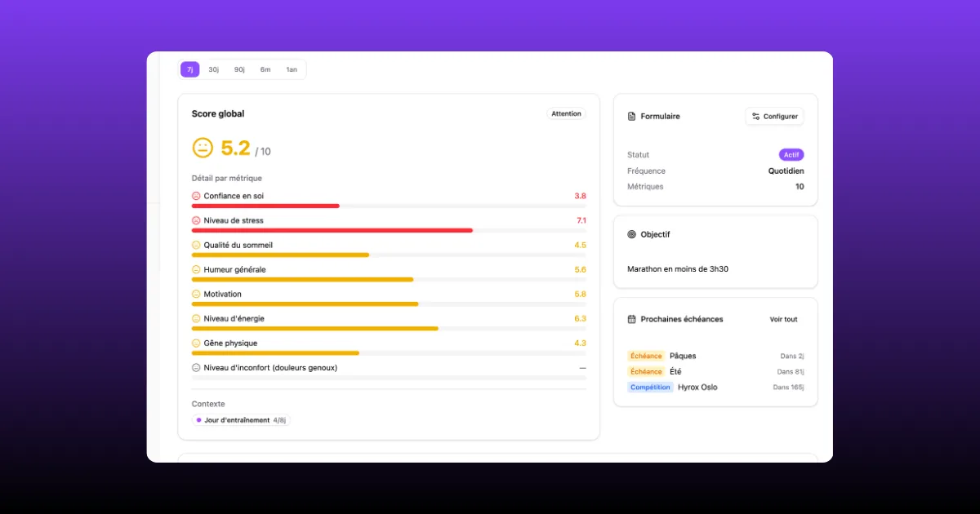Switch to the 30j time range

point(213,69)
